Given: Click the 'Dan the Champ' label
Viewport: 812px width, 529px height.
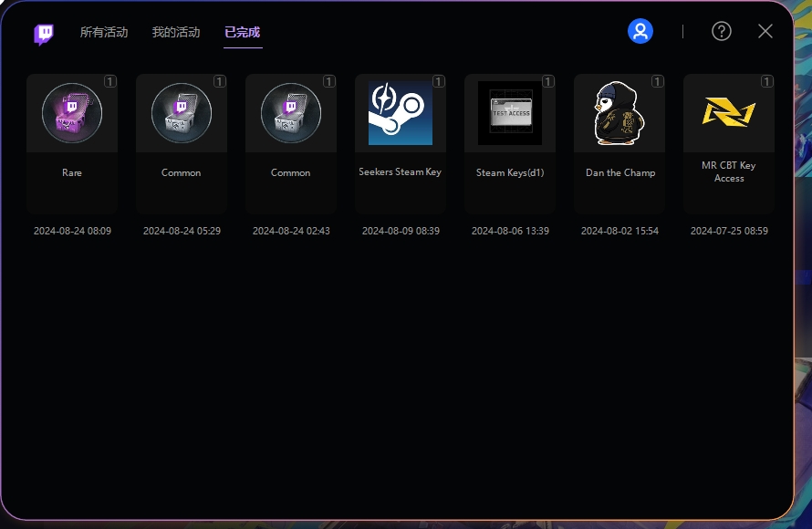Looking at the screenshot, I should (x=620, y=173).
